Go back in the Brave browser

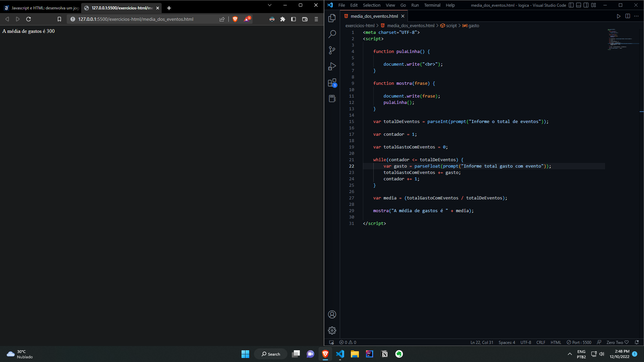tap(7, 19)
